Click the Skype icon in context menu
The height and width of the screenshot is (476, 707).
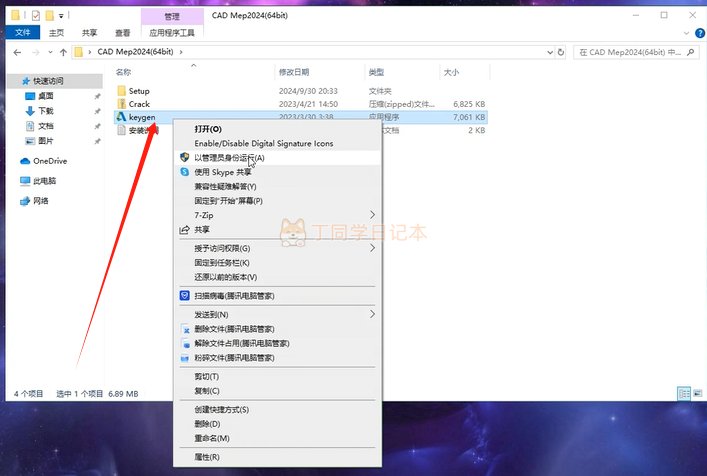[184, 172]
